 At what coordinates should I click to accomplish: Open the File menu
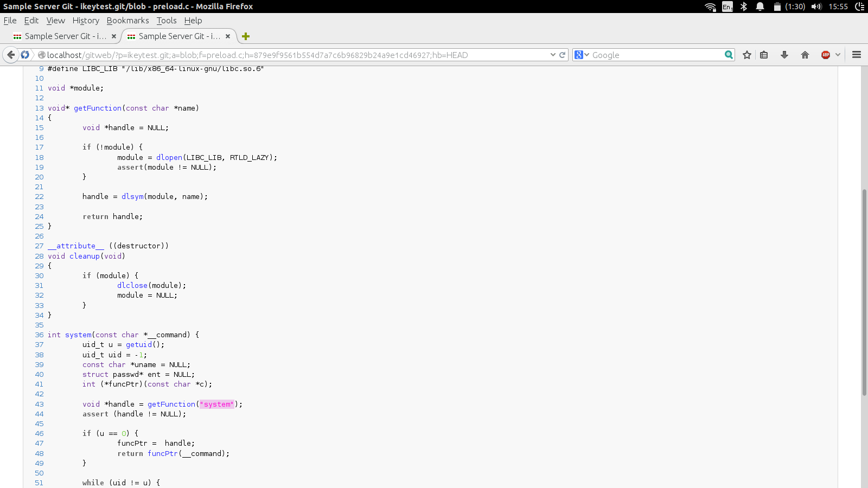coord(10,21)
